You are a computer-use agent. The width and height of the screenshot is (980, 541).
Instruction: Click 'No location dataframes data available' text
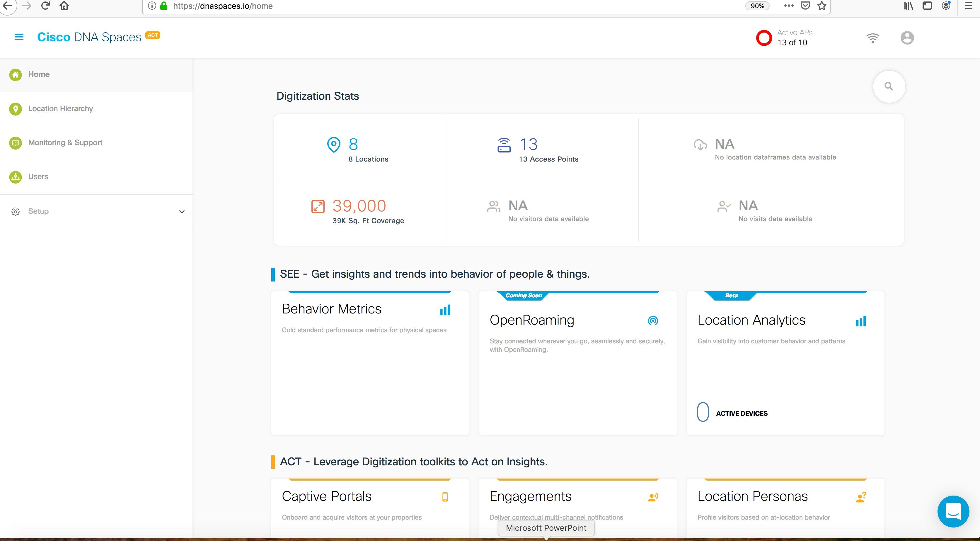[775, 157]
